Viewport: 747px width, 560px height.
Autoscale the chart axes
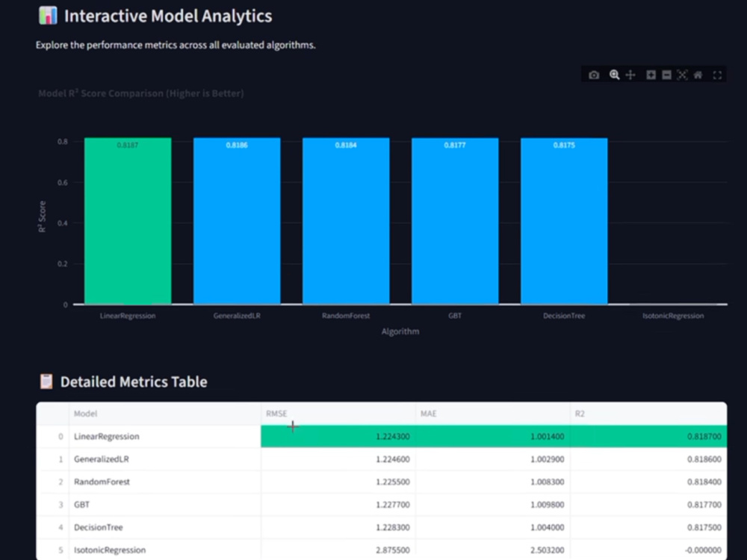point(682,75)
